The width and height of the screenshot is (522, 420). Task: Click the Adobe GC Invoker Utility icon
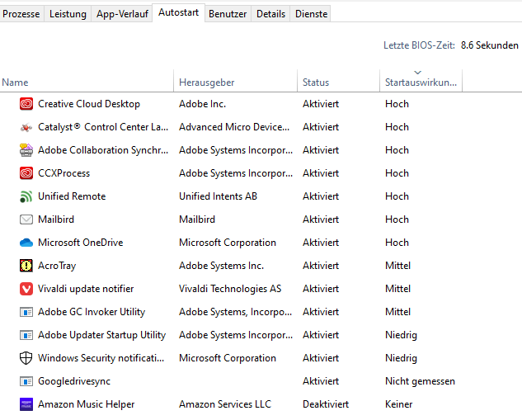[x=26, y=312]
